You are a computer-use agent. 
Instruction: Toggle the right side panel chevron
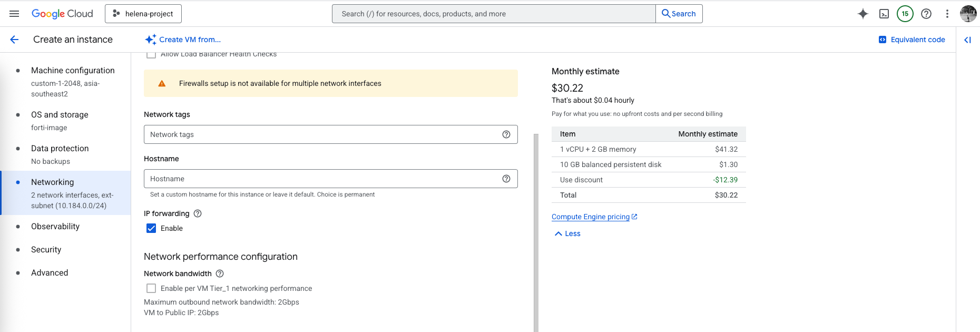point(967,40)
